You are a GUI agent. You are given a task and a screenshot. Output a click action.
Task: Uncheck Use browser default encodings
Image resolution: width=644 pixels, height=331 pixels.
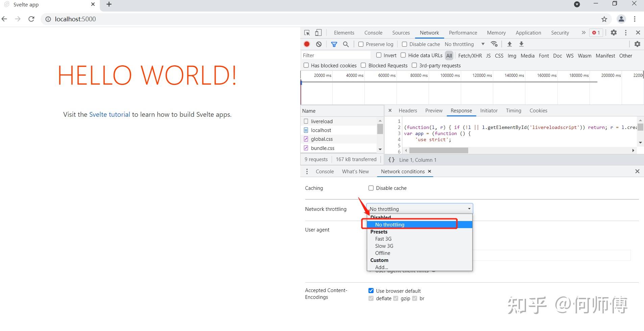371,291
